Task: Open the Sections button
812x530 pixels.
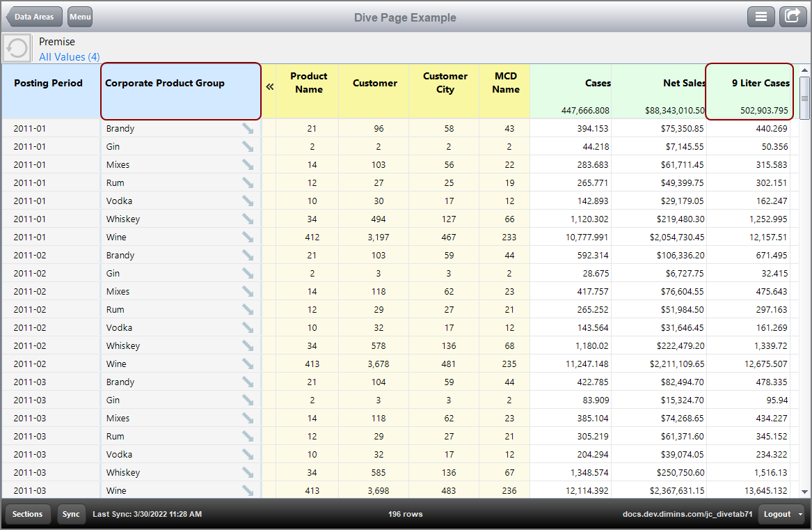Action: [28, 514]
